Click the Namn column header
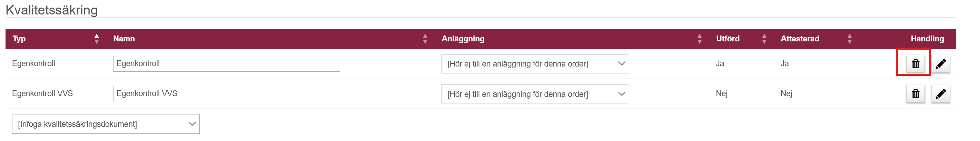Viewport: 980px width, 141px height. pyautogui.click(x=124, y=39)
